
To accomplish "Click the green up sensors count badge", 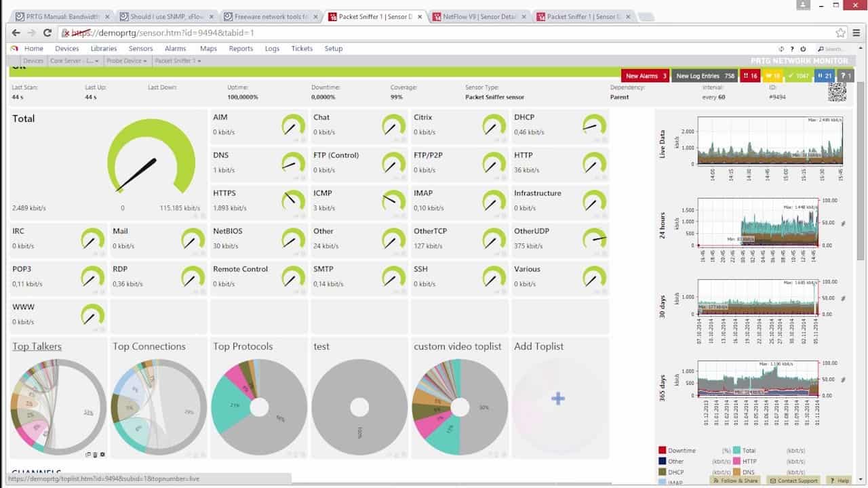I will (798, 76).
